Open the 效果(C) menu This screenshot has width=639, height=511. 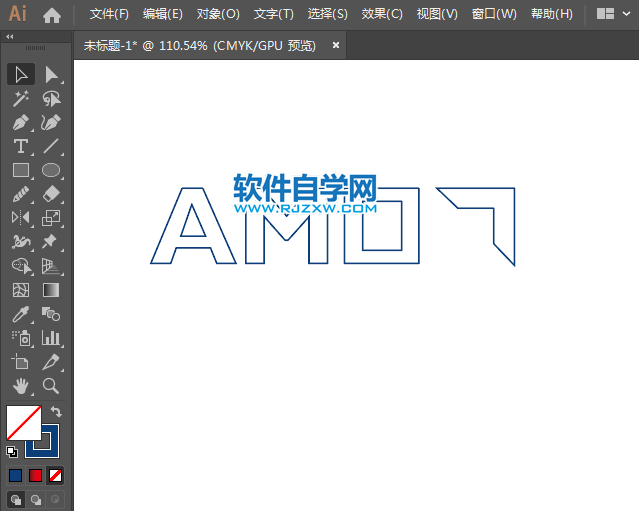pos(382,14)
